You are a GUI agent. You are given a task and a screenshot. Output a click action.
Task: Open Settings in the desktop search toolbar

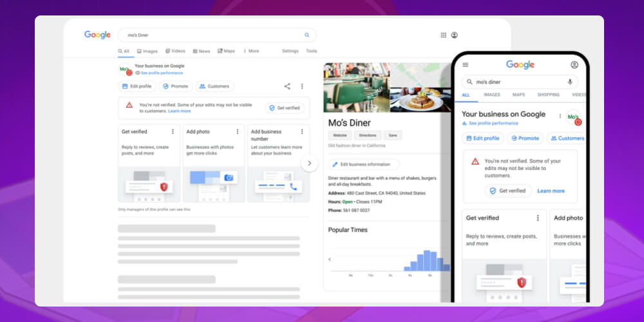click(290, 51)
